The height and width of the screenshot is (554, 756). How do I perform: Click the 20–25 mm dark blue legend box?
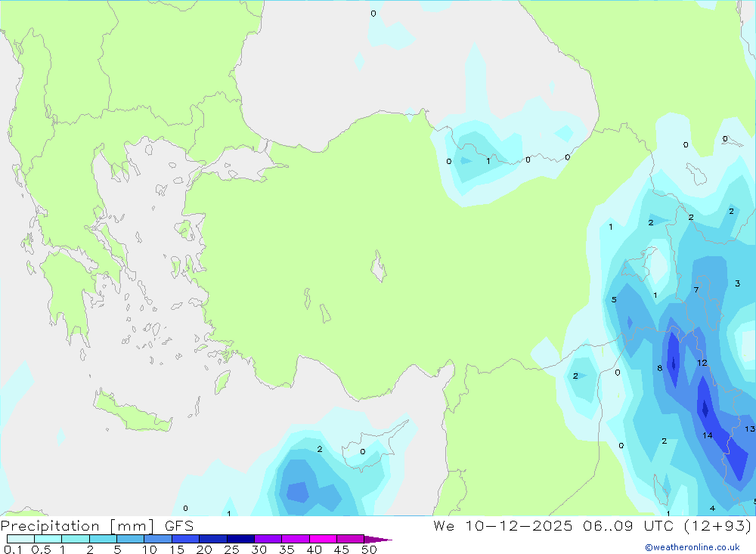tap(213, 539)
